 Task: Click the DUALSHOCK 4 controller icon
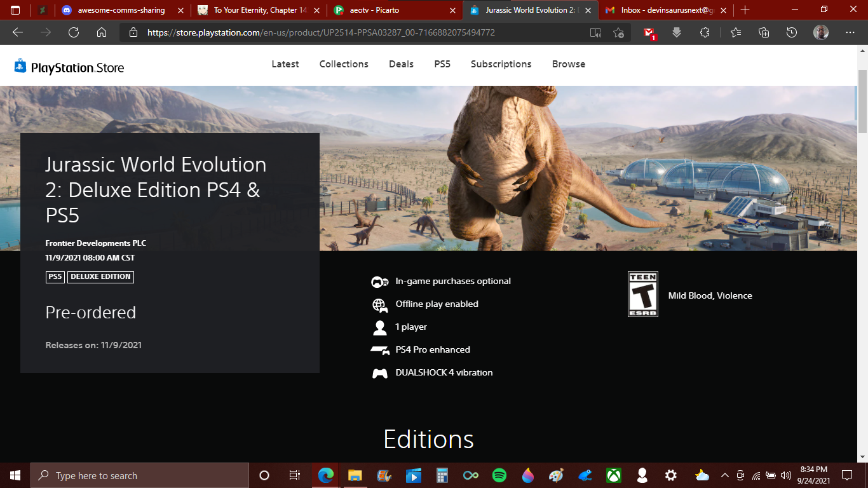click(380, 373)
